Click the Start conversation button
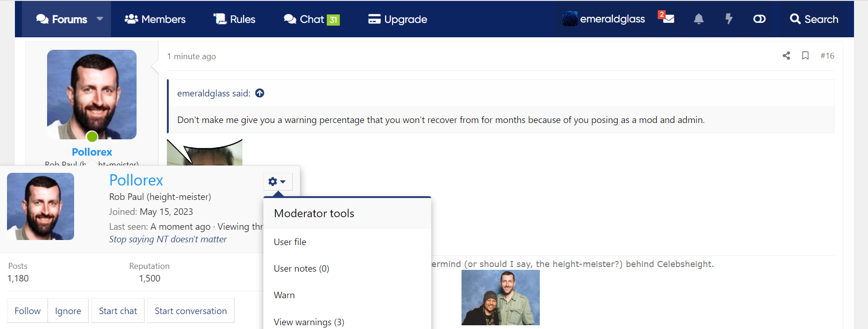Viewport: 868px width, 329px height. coord(191,311)
